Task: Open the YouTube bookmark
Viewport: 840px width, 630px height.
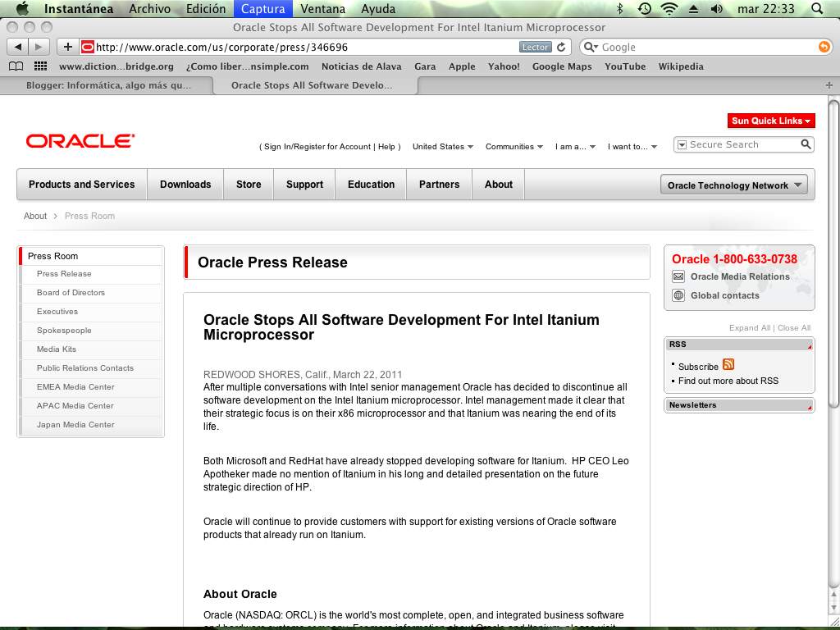Action: [625, 66]
